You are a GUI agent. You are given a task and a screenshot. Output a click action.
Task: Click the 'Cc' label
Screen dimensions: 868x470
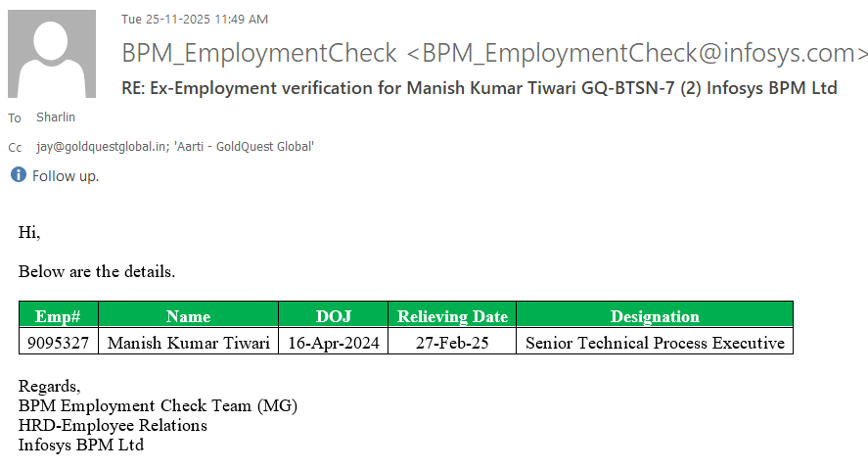(15, 148)
